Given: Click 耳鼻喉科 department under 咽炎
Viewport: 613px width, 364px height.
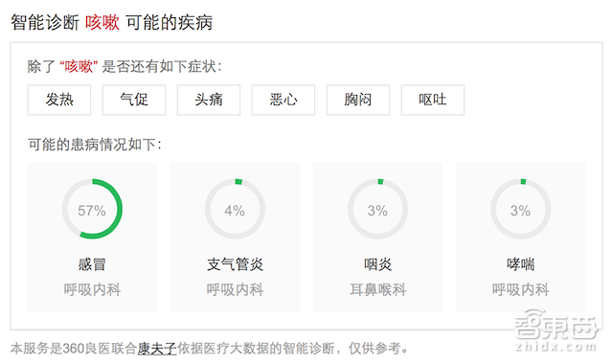Looking at the screenshot, I should [x=377, y=289].
